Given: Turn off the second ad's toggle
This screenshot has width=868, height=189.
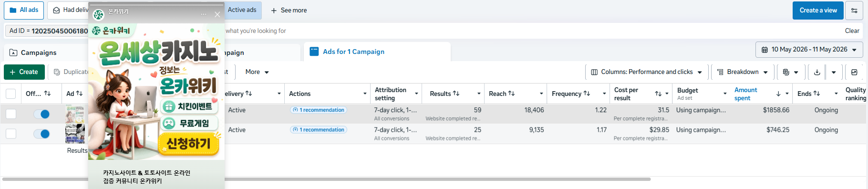Looking at the screenshot, I should pyautogui.click(x=41, y=134).
